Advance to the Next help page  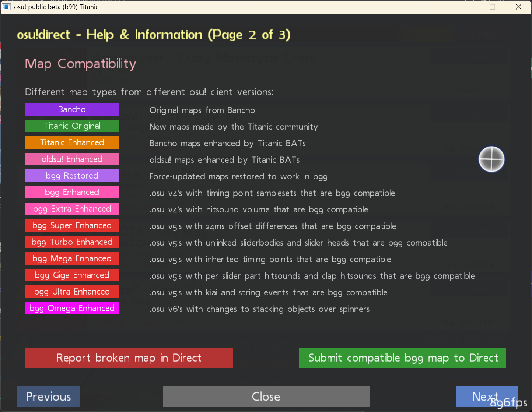486,397
